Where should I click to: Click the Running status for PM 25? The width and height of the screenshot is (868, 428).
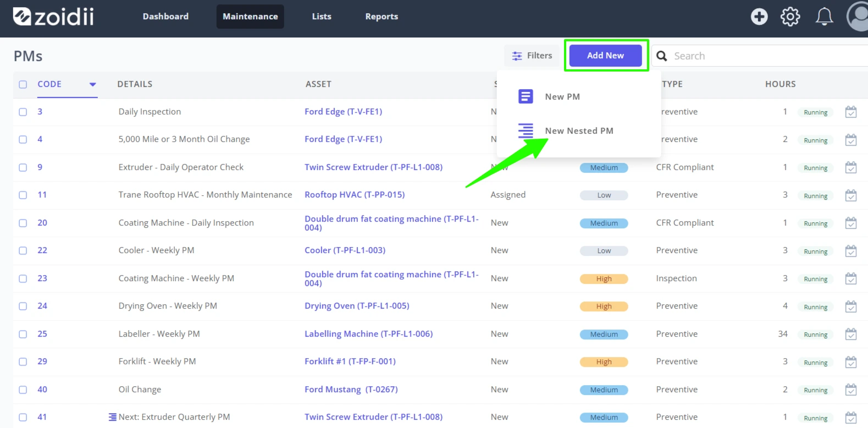[816, 334]
